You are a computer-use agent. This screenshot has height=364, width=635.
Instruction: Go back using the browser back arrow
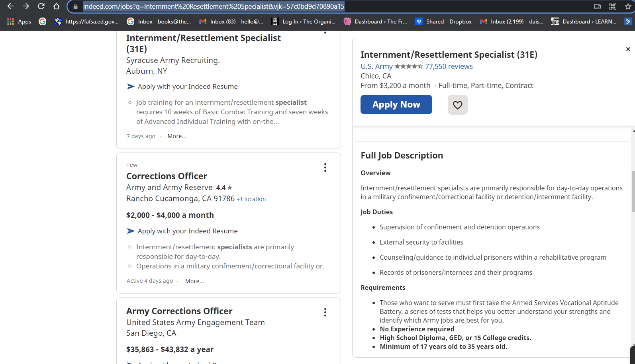(11, 6)
